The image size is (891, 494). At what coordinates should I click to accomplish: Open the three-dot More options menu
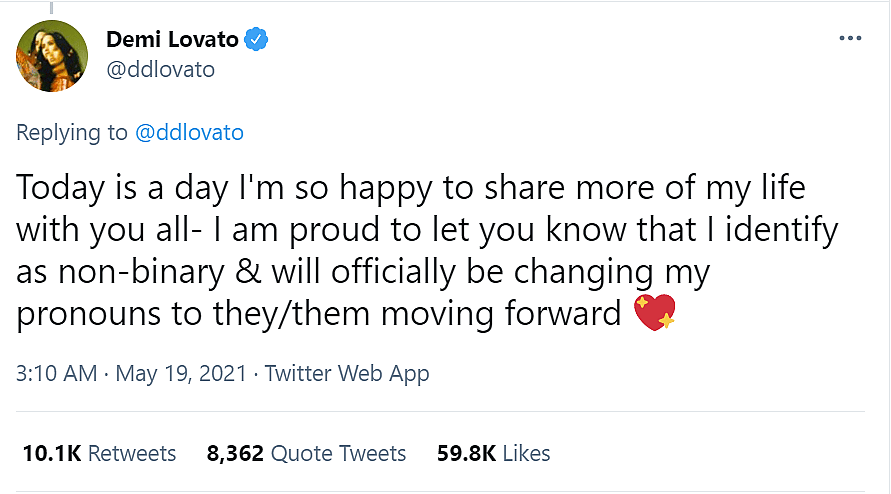coord(849,38)
